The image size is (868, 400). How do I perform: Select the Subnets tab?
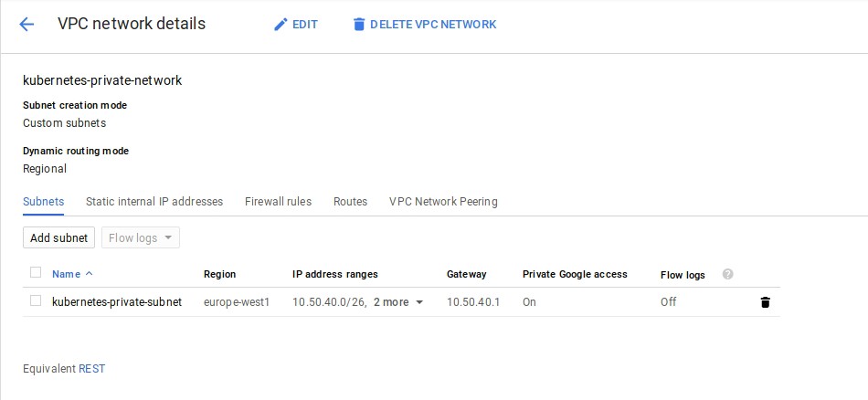pyautogui.click(x=43, y=202)
